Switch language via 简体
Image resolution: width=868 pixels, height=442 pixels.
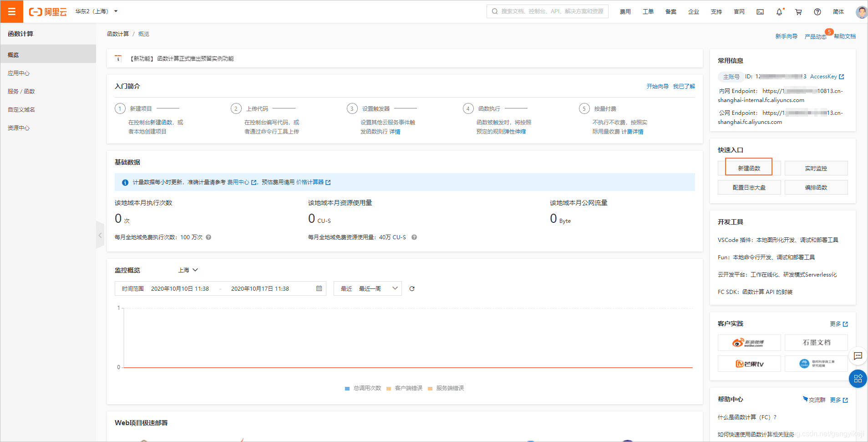point(838,12)
